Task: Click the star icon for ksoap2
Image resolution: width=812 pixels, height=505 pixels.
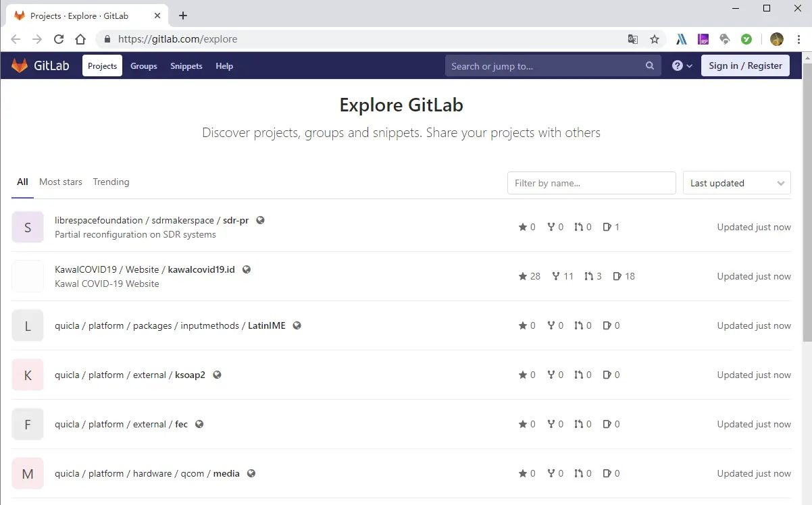Action: coord(522,375)
